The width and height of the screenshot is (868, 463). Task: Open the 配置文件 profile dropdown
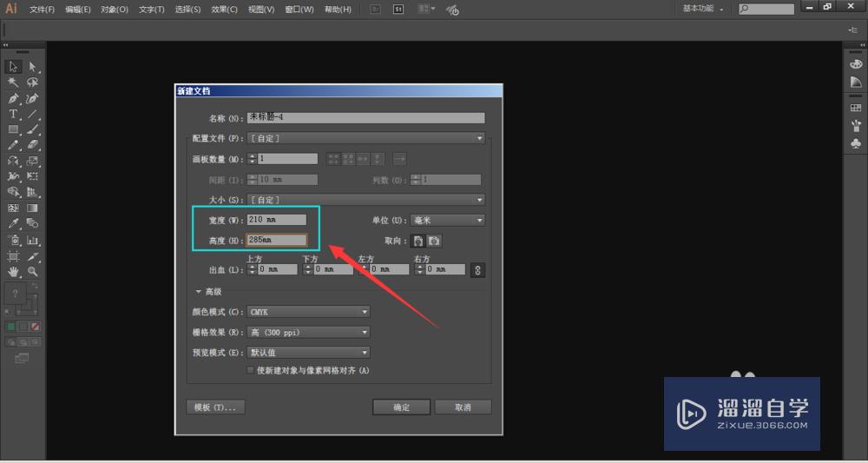(x=366, y=138)
